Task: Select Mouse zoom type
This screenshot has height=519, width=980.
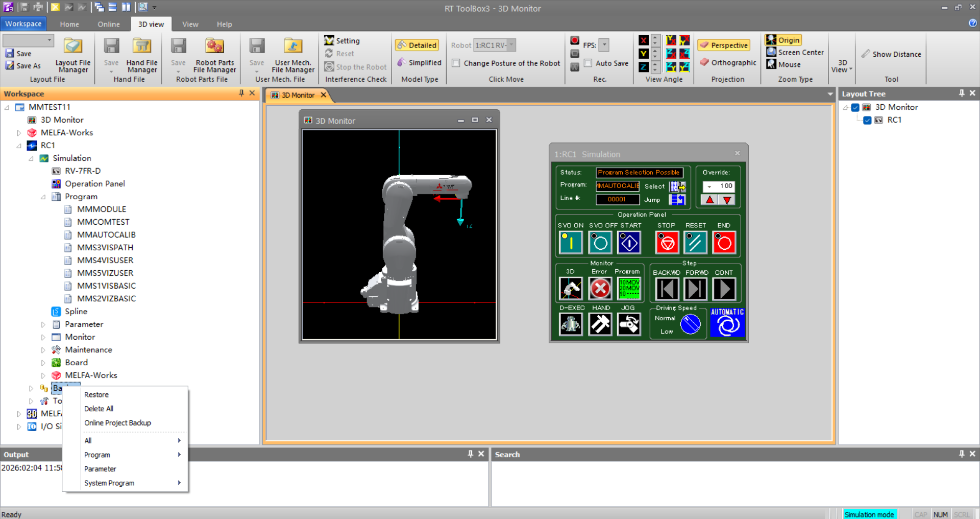Action: click(x=783, y=64)
